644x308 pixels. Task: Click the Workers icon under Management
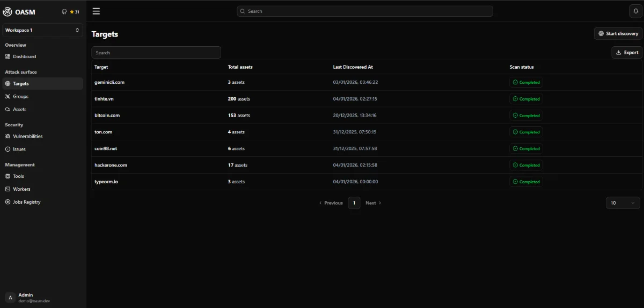tap(8, 189)
